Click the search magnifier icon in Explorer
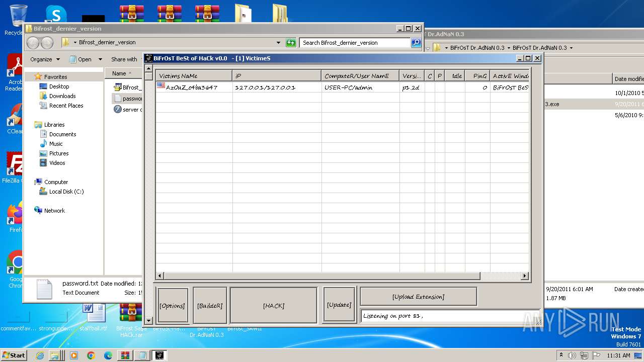This screenshot has width=644, height=362. [x=416, y=43]
